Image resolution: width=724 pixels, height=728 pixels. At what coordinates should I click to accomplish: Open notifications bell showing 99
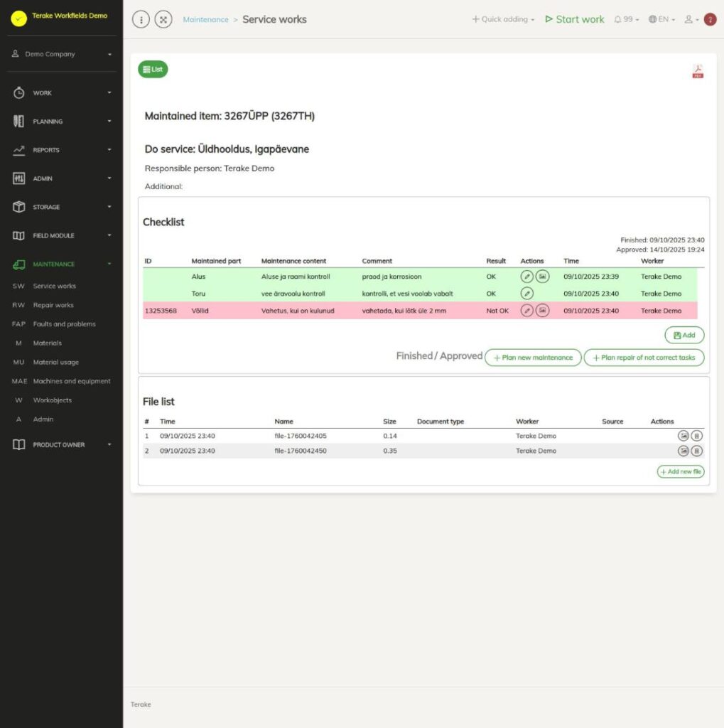point(626,19)
